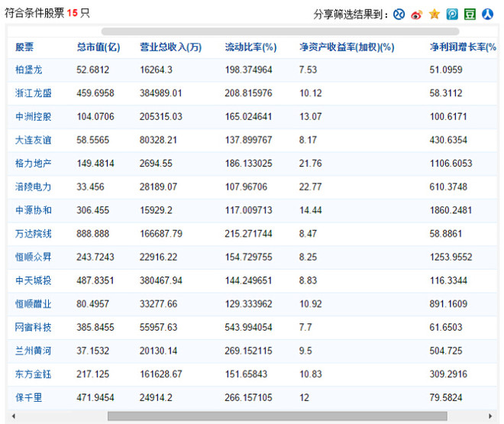Screen dimensions: 504x424
Task: Sort by 总市值(亿) column header
Action: point(99,47)
